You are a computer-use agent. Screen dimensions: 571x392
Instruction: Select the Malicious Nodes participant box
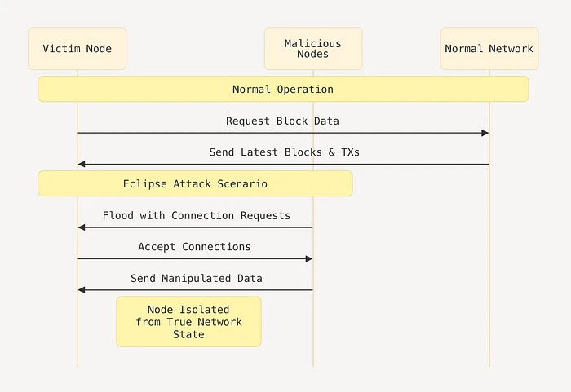point(313,49)
